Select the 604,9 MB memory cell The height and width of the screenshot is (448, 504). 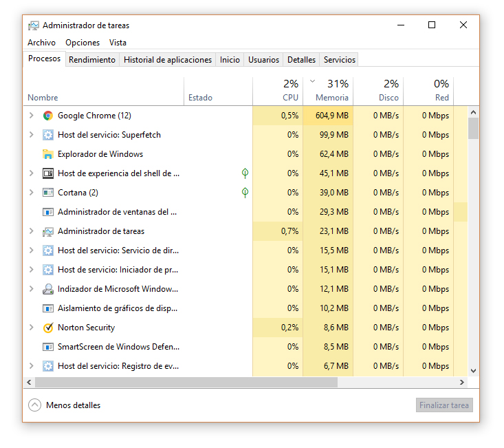pos(328,116)
